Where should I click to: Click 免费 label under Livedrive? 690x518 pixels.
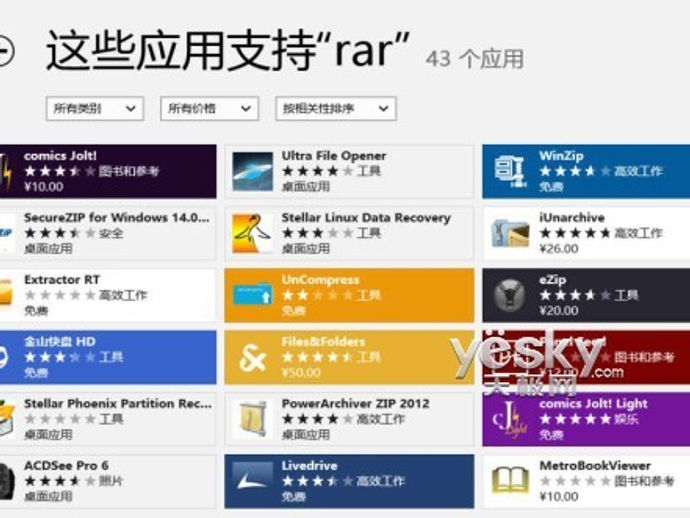pos(294,497)
